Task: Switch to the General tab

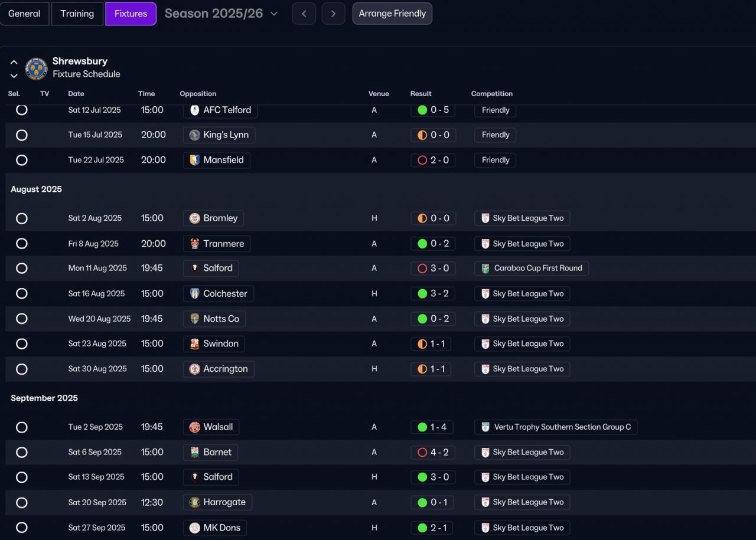Action: point(24,14)
